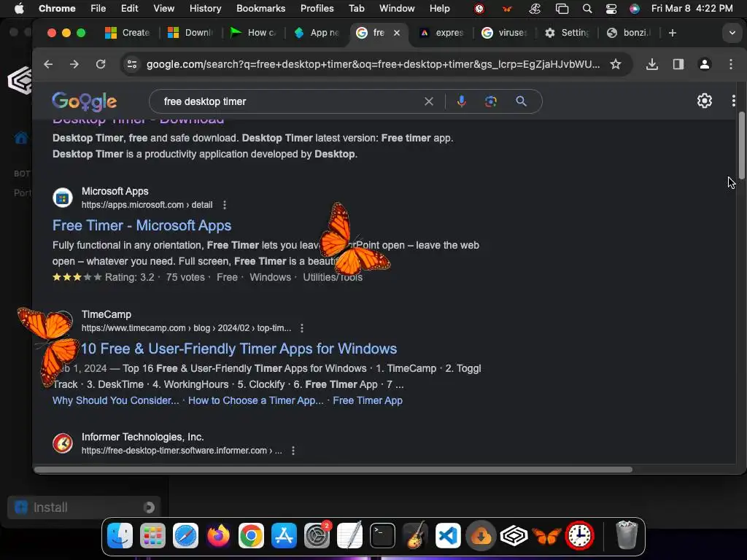Open the butterfly app in the Dock
Screen dimensions: 747x560
(x=547, y=536)
